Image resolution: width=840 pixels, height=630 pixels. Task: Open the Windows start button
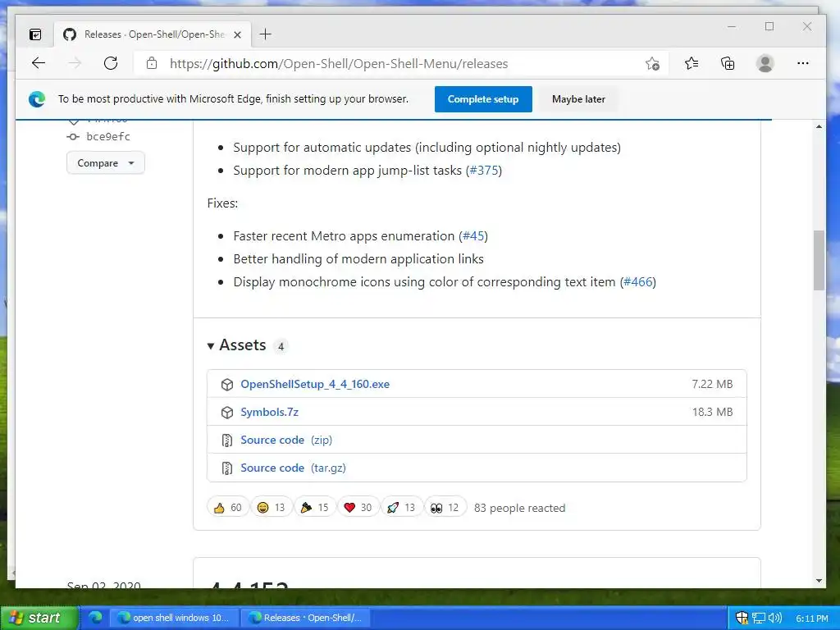tap(39, 618)
